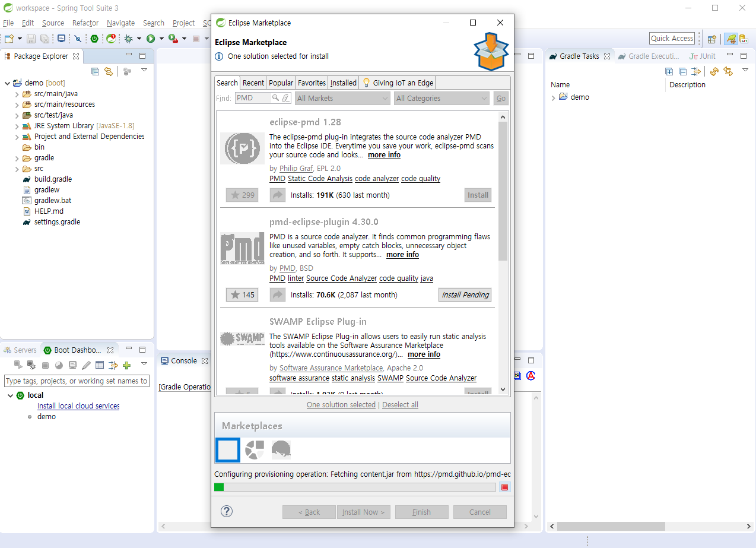Select build.gradle in Package Explorer
756x548 pixels.
click(53, 179)
